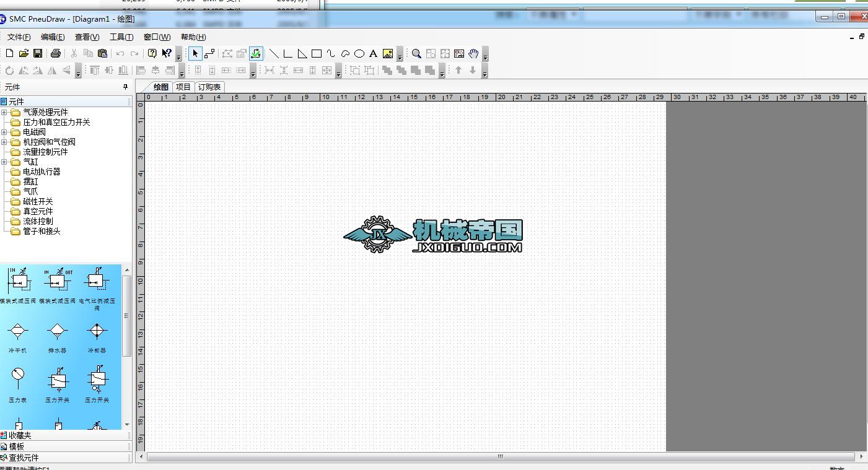Select the Rectangle drawing tool
Viewport: 868px width, 470px height.
tap(316, 54)
